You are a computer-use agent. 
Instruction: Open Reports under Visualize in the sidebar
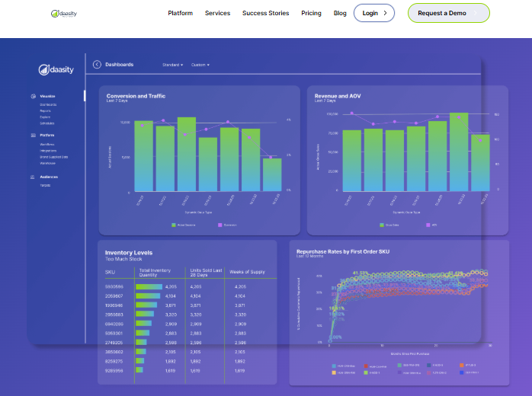pos(45,111)
